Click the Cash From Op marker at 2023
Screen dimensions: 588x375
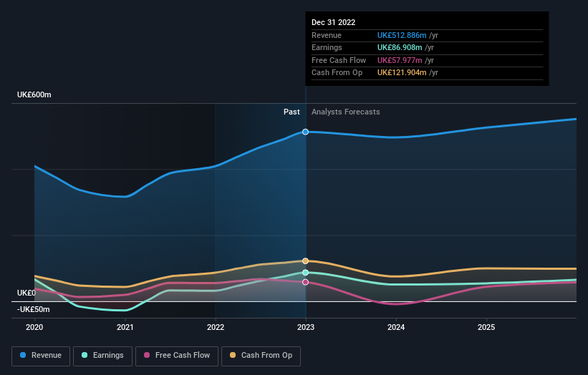click(x=306, y=260)
